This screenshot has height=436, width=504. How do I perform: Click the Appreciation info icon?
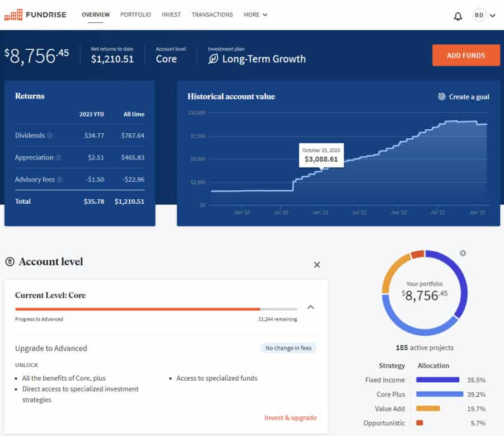coord(59,158)
